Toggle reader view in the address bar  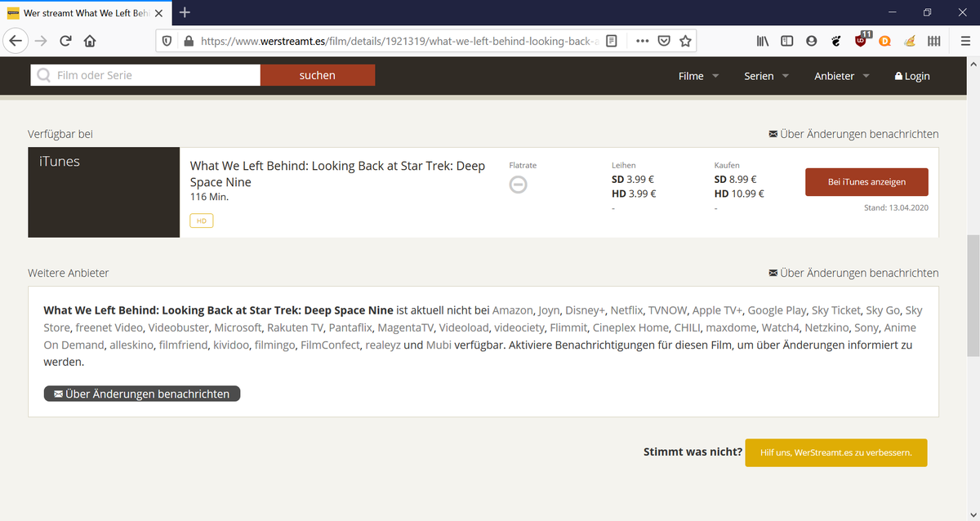(x=612, y=41)
